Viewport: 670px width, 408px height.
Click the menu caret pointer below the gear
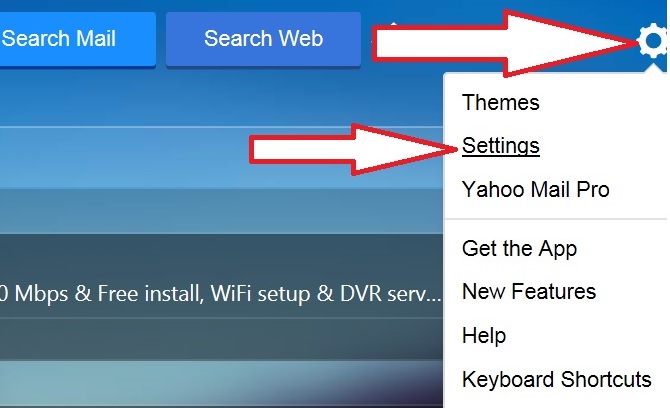tap(652, 68)
